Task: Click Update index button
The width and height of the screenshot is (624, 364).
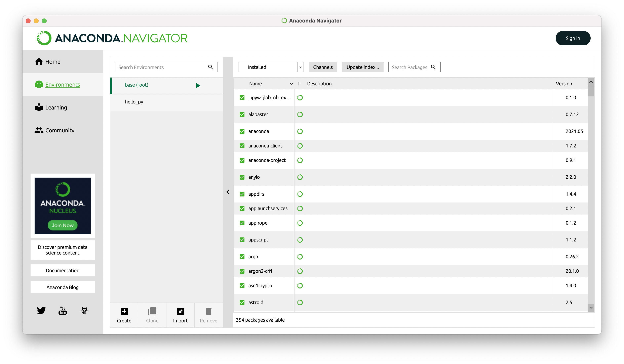Action: (x=362, y=67)
